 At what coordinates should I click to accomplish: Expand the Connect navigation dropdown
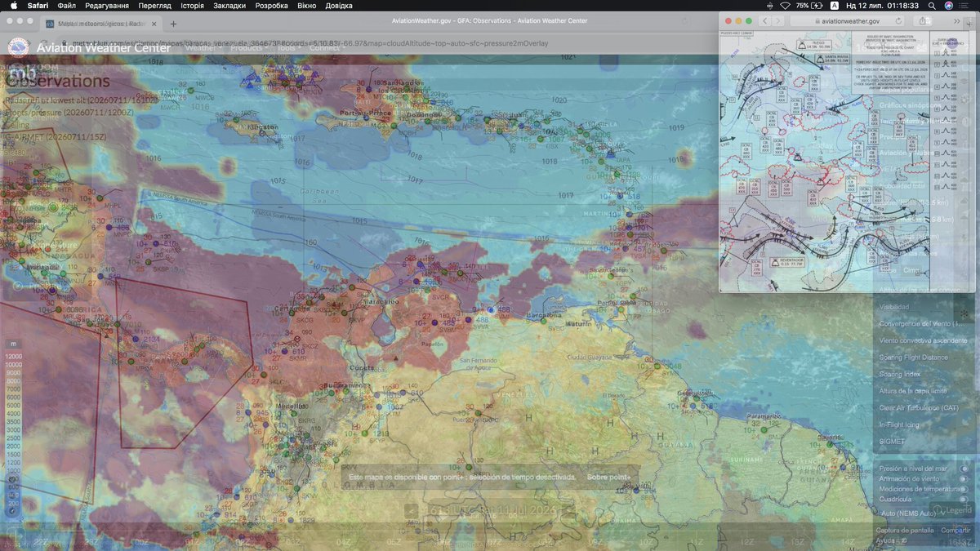point(327,47)
